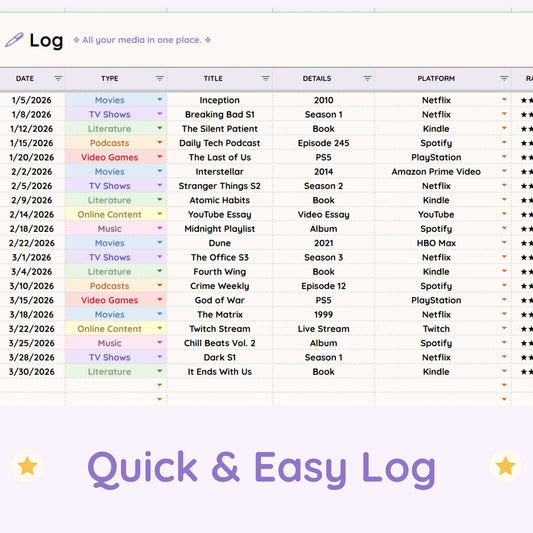
Task: Select the Breaking Bad S1 title cell
Action: 220,115
